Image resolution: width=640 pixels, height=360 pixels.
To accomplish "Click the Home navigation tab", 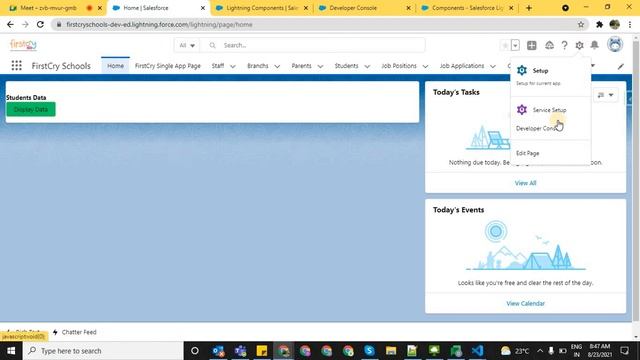I will (x=116, y=66).
